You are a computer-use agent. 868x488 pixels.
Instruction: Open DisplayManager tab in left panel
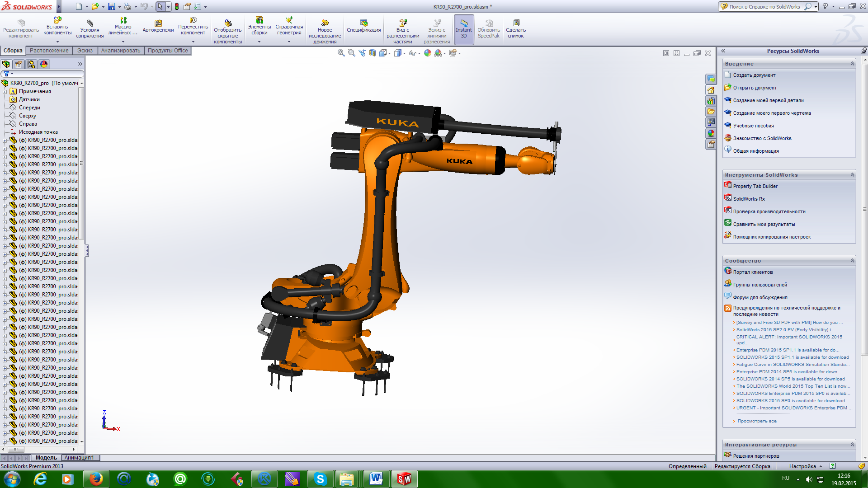44,64
